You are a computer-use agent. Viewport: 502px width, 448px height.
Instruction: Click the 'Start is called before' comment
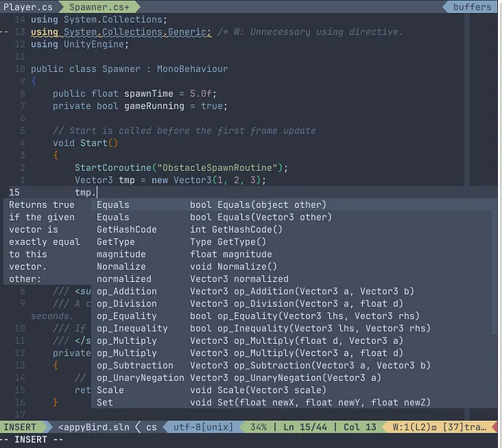coord(184,130)
